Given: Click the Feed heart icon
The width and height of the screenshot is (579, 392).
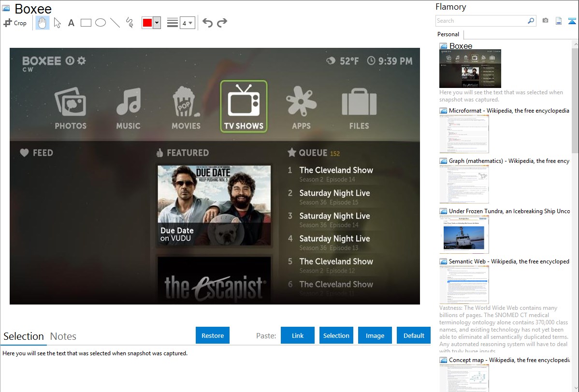Looking at the screenshot, I should (x=24, y=153).
